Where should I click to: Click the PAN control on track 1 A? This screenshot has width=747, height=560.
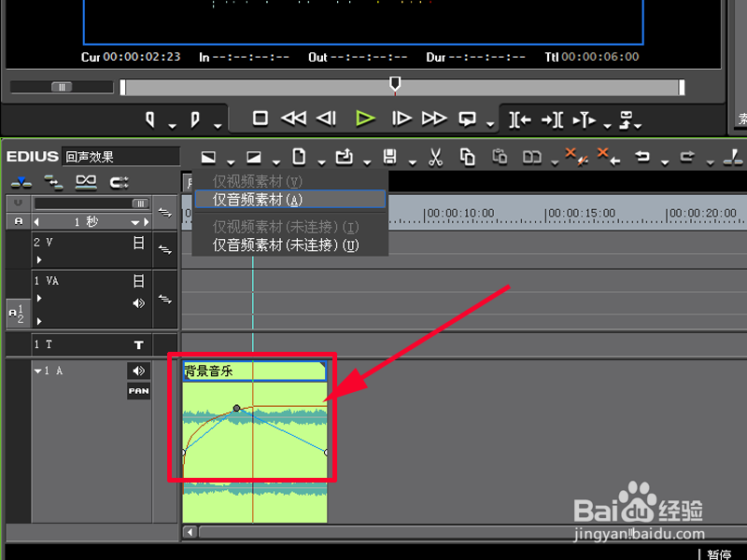(138, 390)
